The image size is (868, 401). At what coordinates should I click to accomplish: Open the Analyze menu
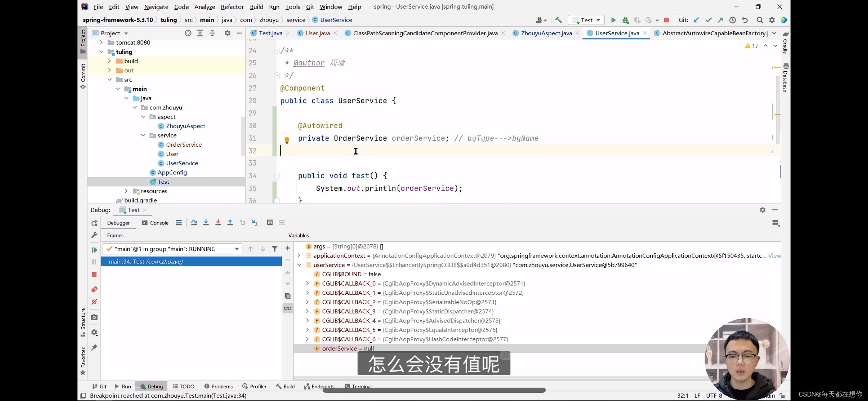pyautogui.click(x=205, y=7)
